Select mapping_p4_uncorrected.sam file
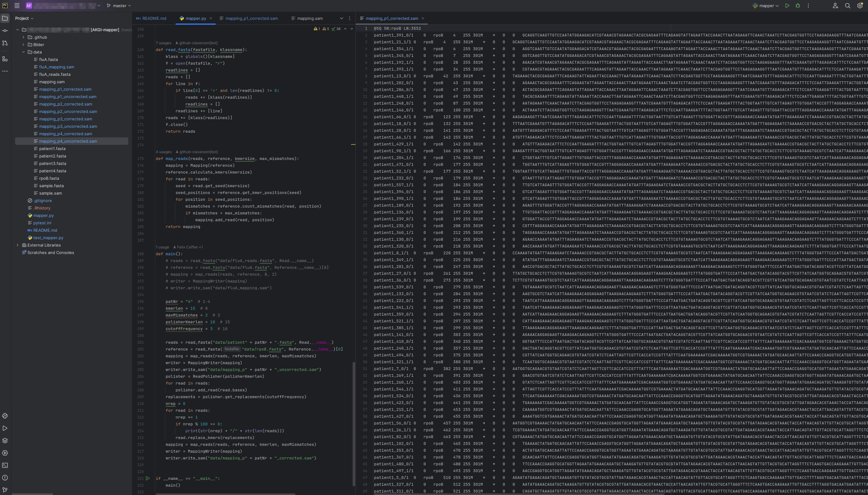The height and width of the screenshot is (495, 868). (x=68, y=141)
